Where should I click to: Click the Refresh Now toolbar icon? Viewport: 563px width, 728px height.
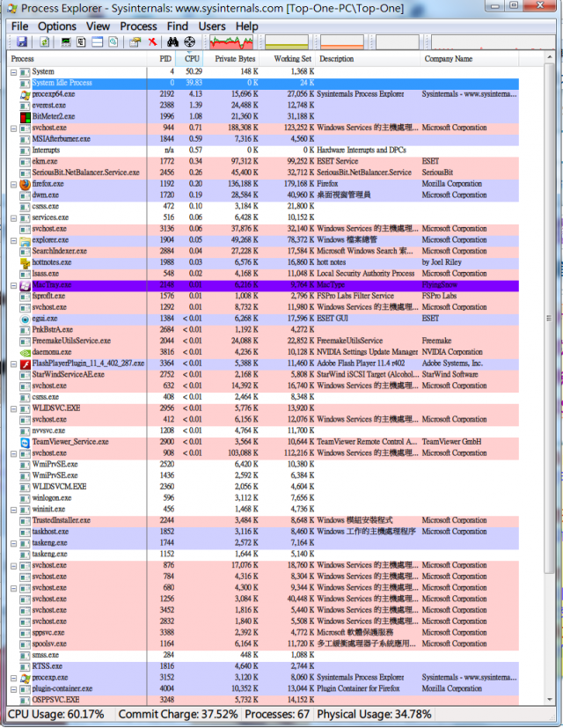(x=44, y=42)
